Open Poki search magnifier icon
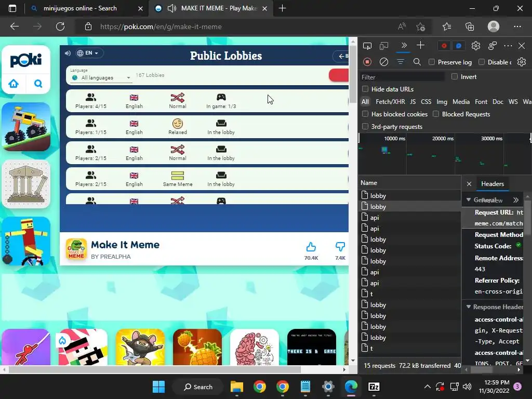 pos(38,84)
